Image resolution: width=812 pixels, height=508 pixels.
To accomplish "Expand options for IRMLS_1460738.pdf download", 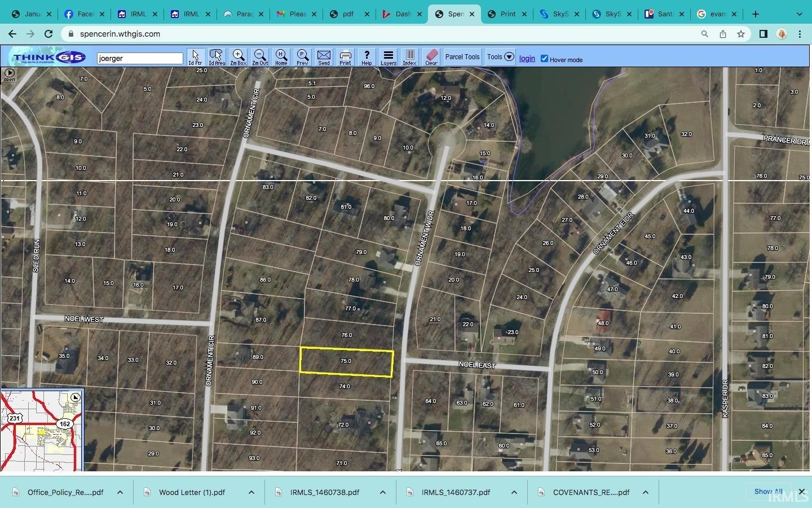I will 383,492.
